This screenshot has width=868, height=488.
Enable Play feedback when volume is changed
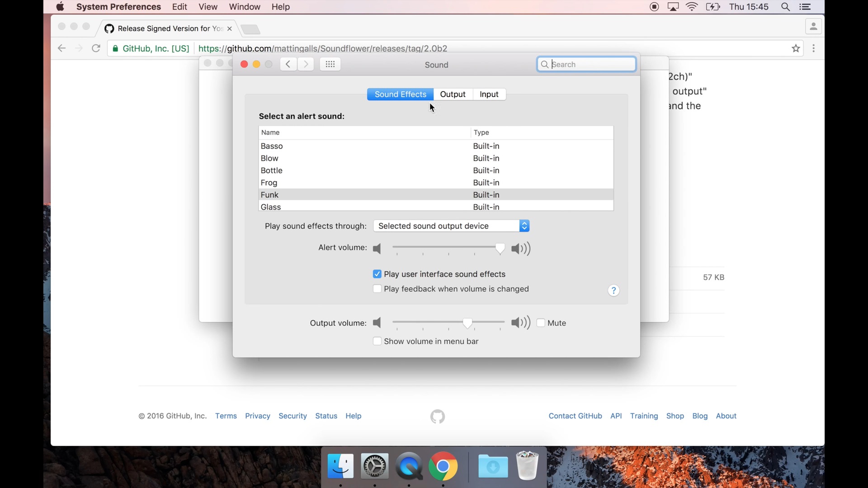pos(377,289)
